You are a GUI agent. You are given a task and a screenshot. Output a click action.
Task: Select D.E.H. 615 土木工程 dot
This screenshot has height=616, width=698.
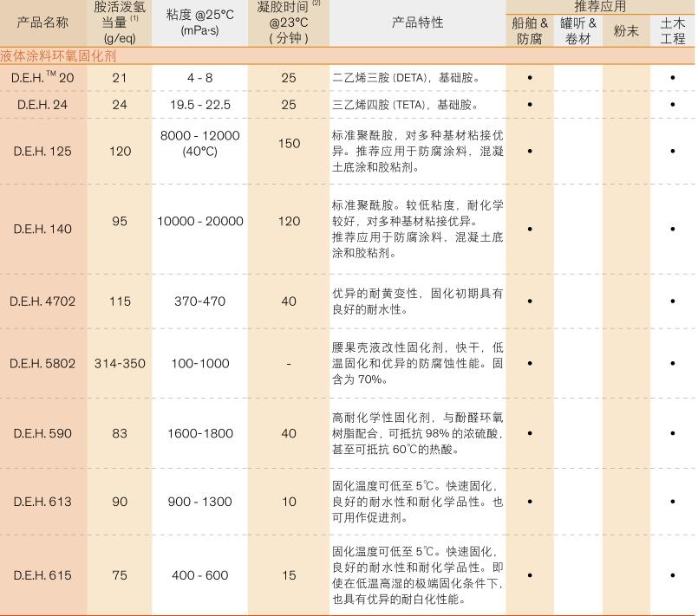point(673,575)
